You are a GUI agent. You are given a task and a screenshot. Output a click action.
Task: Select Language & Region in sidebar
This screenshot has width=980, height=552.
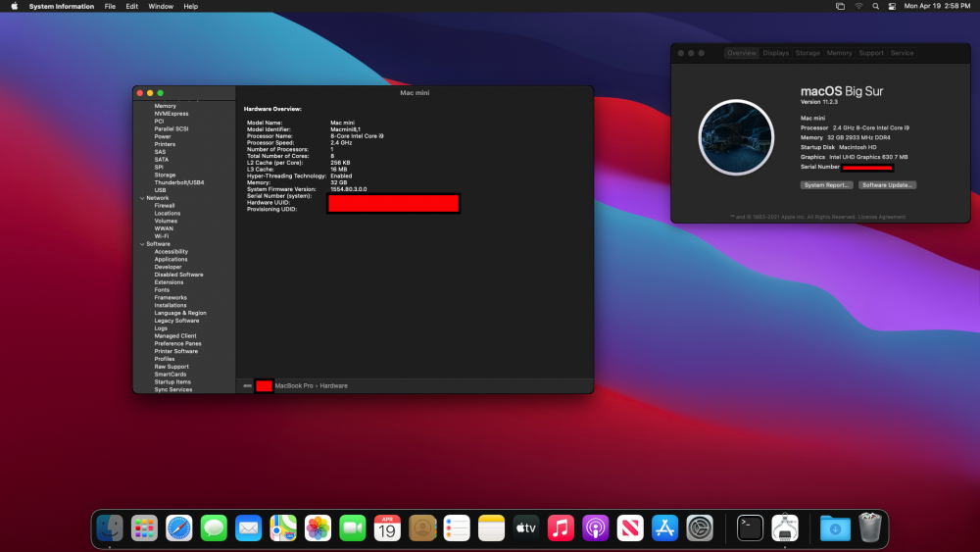click(180, 313)
